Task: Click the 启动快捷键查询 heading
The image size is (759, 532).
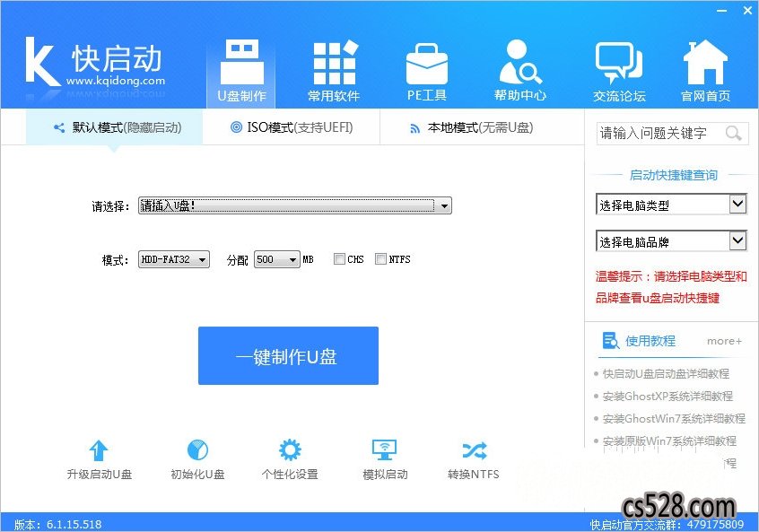Action: pos(674,175)
